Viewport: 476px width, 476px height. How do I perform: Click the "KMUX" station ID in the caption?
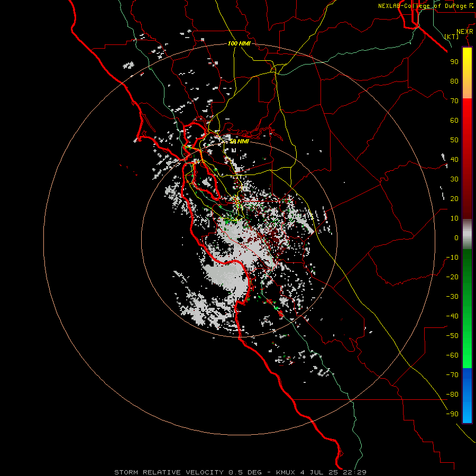coord(286,472)
